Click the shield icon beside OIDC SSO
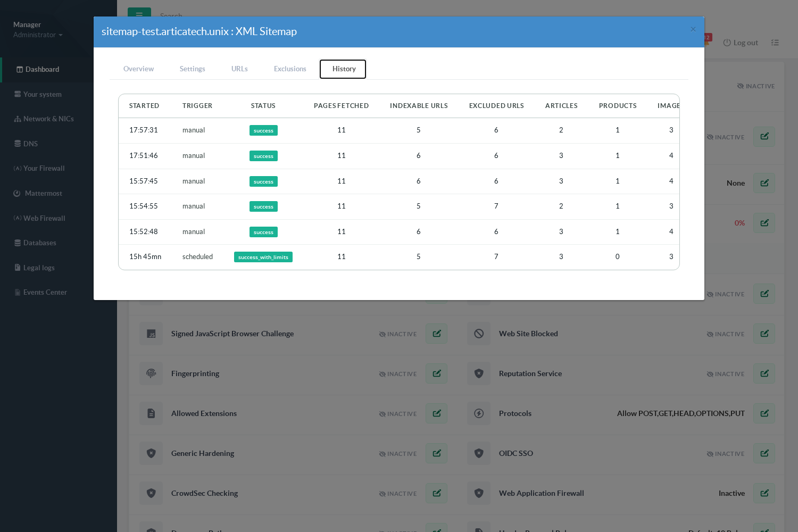 coord(479,453)
